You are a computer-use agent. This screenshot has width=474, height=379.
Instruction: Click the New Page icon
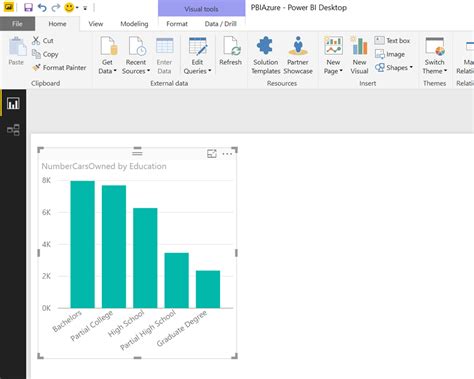coord(333,46)
